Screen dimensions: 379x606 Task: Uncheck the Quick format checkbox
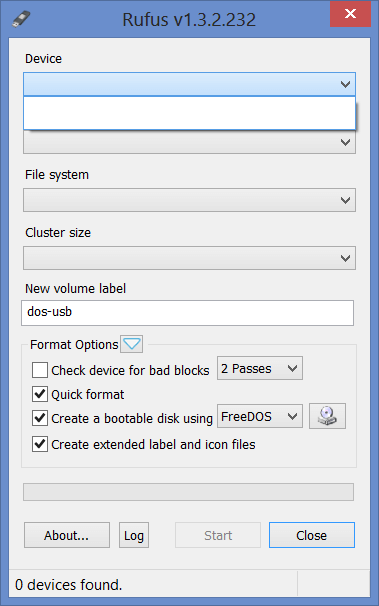40,394
